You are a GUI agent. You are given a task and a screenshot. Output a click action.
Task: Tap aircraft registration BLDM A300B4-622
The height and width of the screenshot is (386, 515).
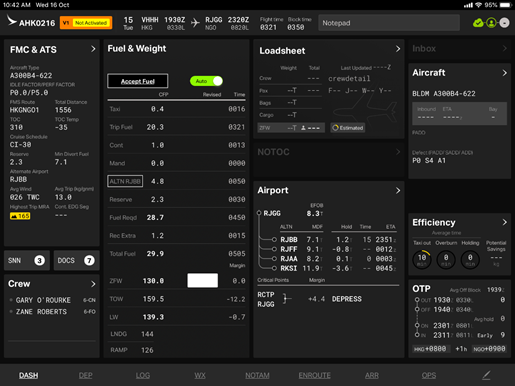pos(444,94)
